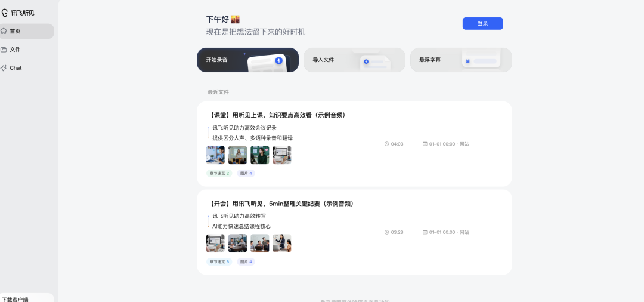Screen dimensions: 644x302
Task: Open third thumbnail in 开会 card
Action: tap(260, 244)
